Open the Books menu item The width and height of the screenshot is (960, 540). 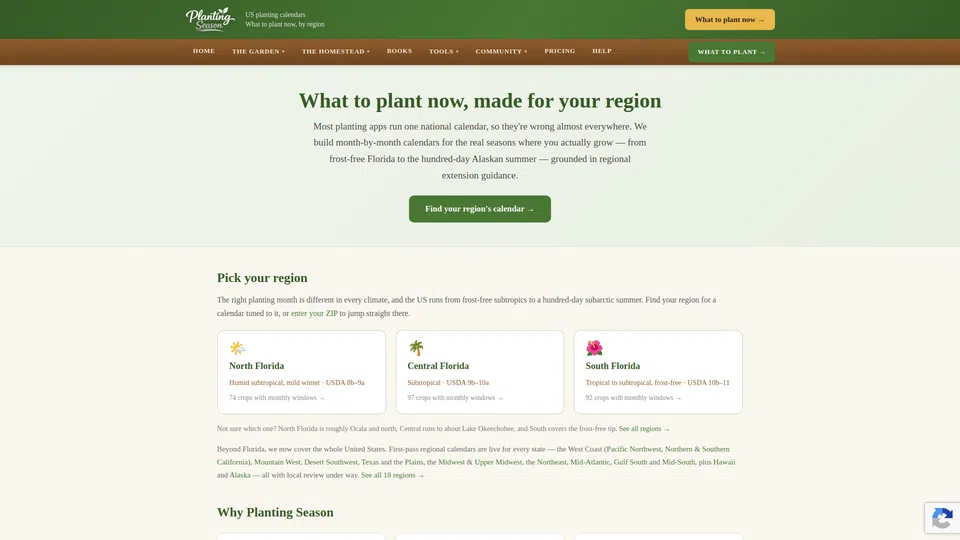click(x=399, y=51)
